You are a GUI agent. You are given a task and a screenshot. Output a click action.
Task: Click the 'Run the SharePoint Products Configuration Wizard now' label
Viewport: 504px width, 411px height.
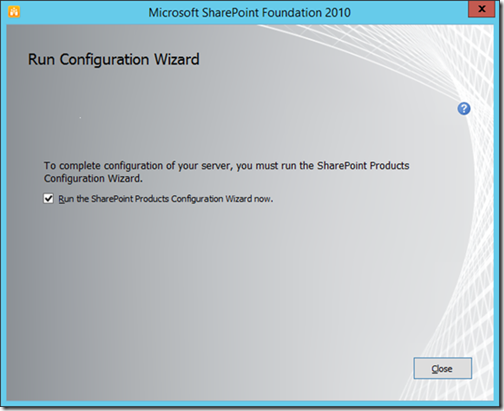[x=166, y=199]
